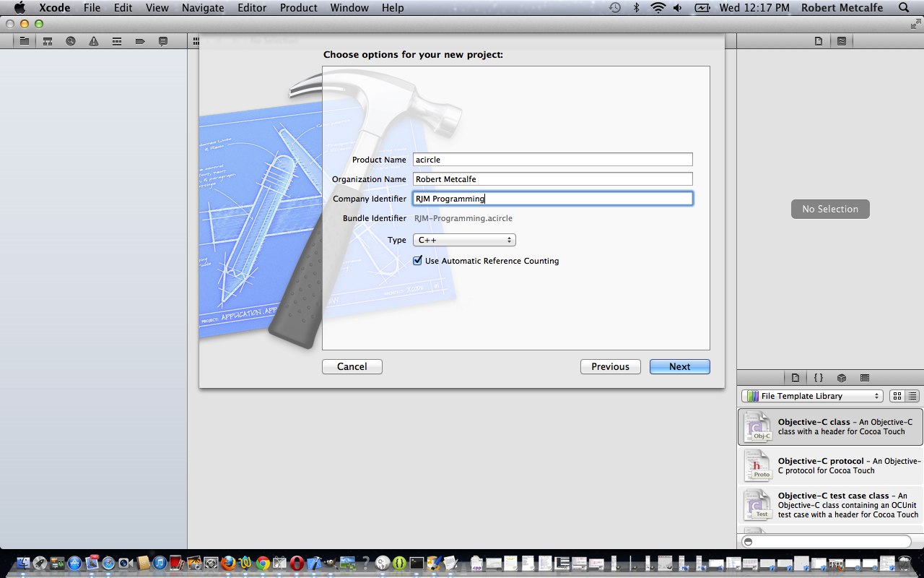The height and width of the screenshot is (578, 924).
Task: Click the Objective-C protocol template icon
Action: point(758,465)
